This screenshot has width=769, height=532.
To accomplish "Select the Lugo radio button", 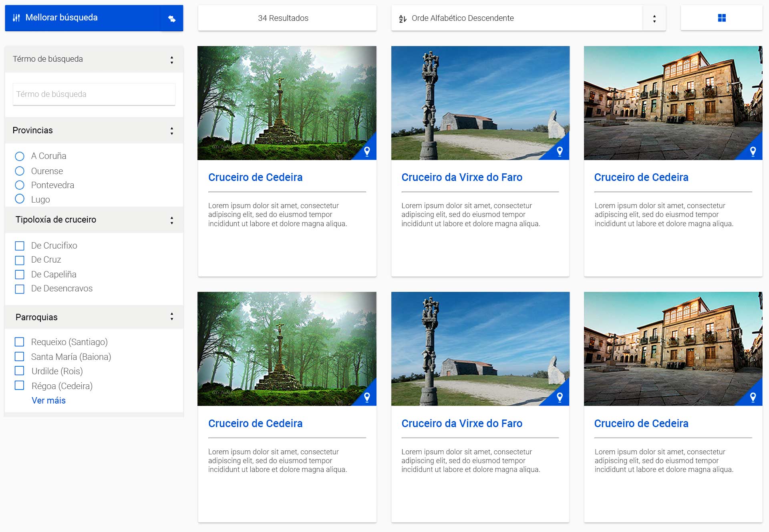I will [x=20, y=199].
